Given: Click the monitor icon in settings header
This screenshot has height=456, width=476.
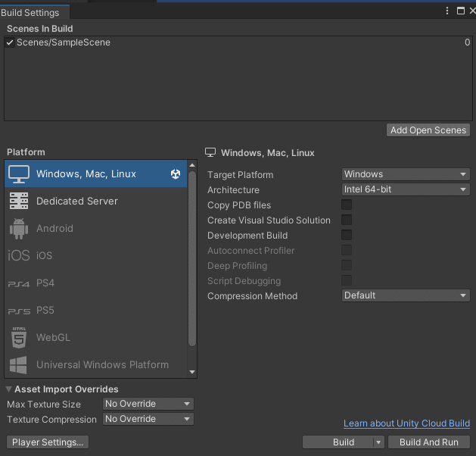Looking at the screenshot, I should point(210,152).
